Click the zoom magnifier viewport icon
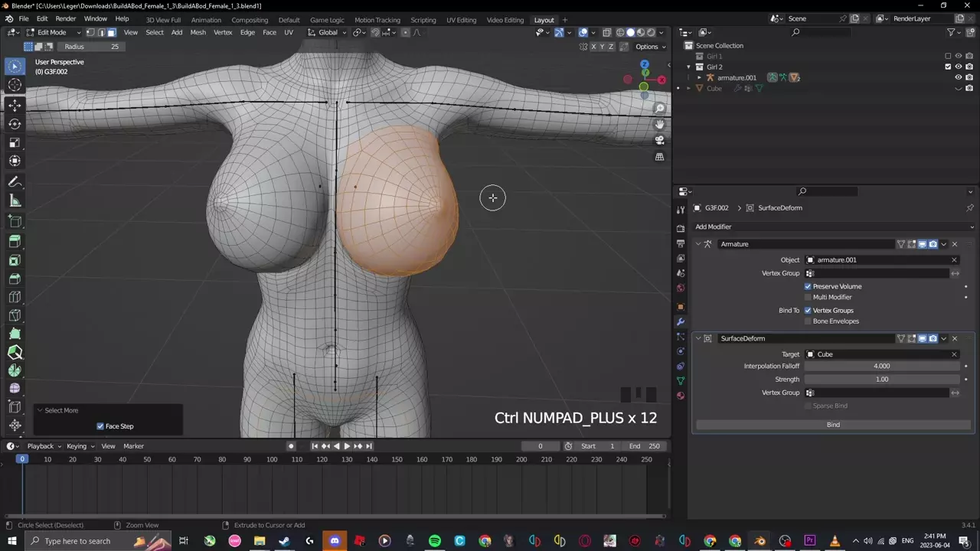Screen dimensions: 980x551 coord(659,109)
